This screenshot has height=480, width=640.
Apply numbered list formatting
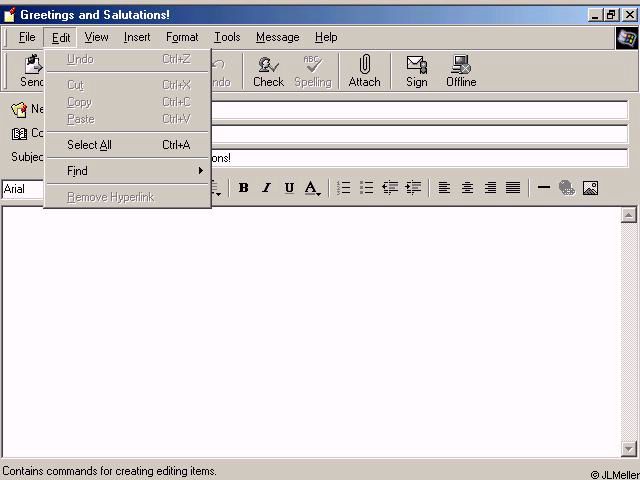pos(344,188)
